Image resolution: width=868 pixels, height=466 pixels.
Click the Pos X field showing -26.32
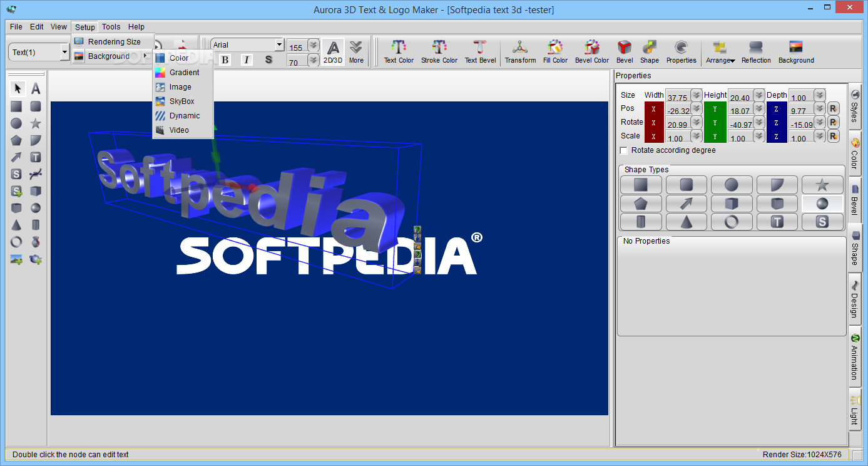(x=678, y=110)
